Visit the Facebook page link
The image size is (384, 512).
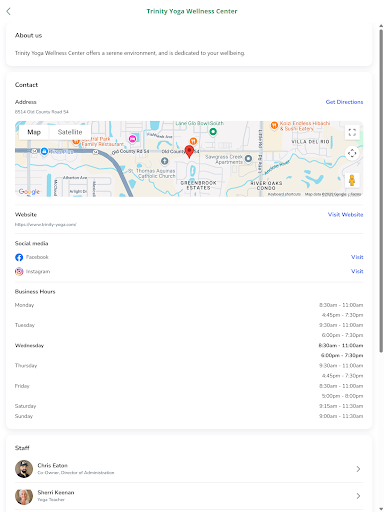coord(357,257)
